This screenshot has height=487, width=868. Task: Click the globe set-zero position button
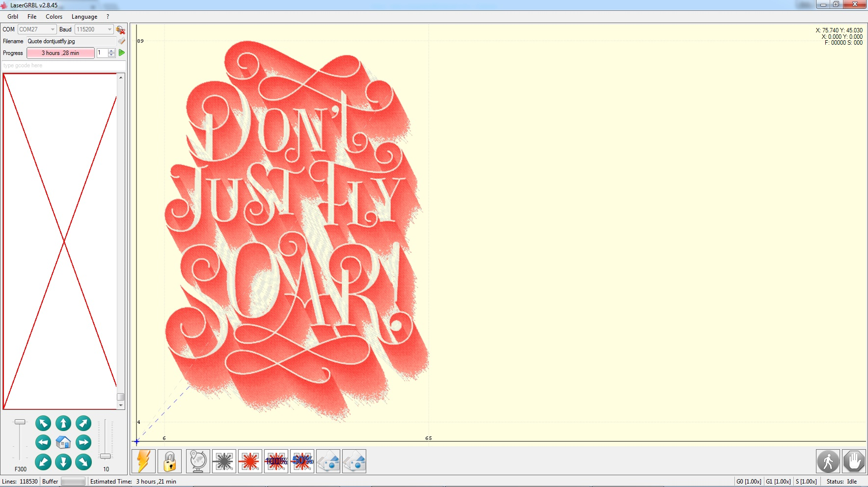point(198,461)
